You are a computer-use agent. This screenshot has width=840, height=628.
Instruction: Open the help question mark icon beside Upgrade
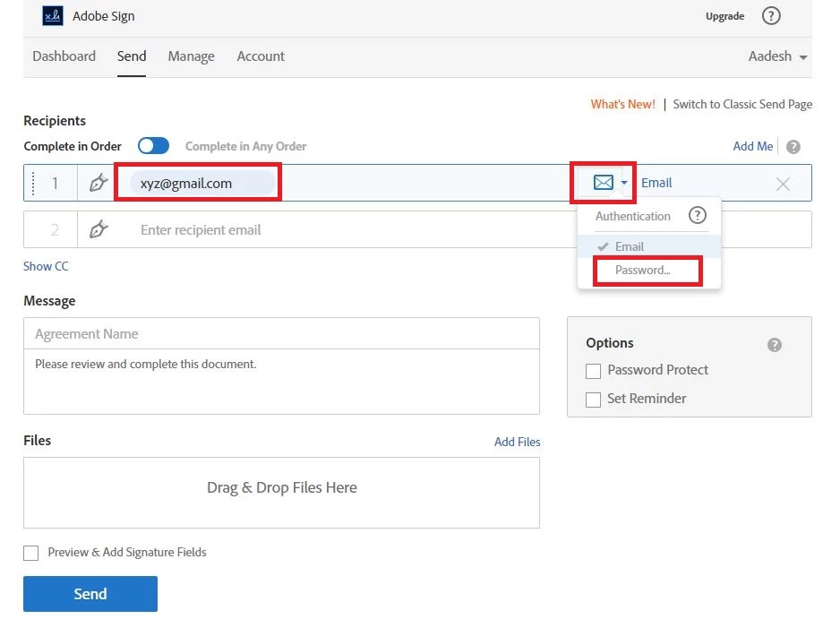(x=771, y=16)
